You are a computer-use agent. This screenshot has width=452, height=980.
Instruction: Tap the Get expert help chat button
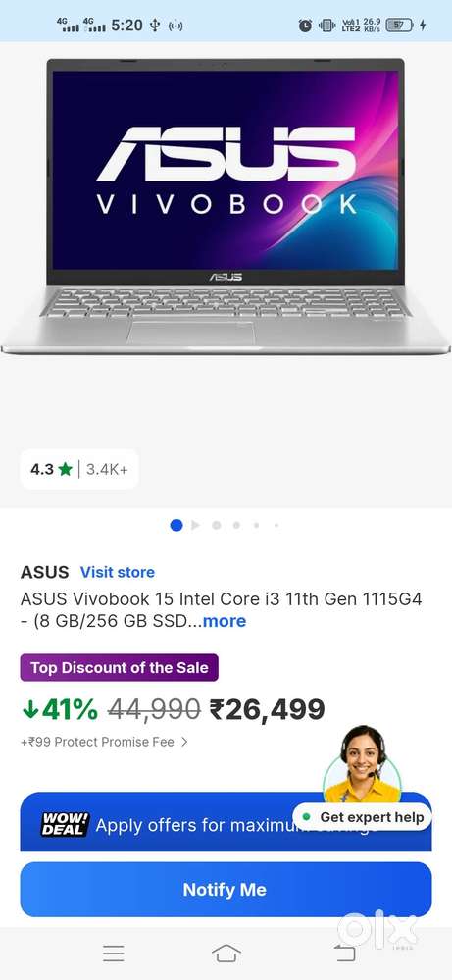click(x=363, y=817)
